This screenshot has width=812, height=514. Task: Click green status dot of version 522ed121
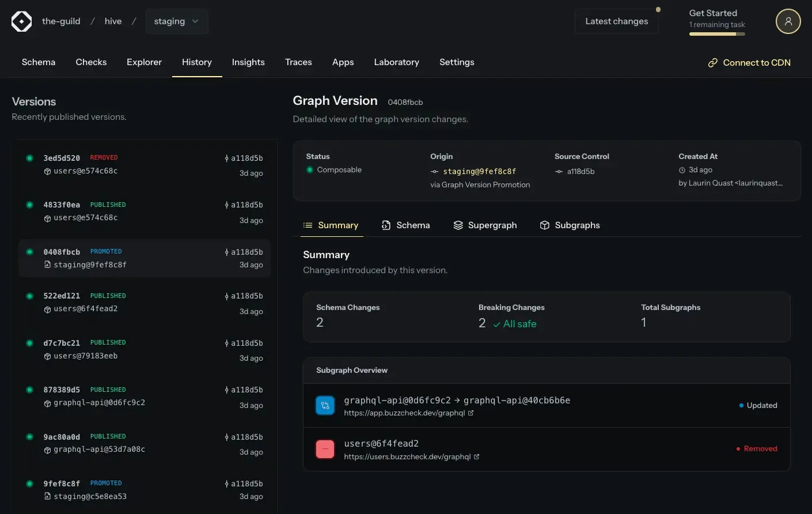click(29, 296)
